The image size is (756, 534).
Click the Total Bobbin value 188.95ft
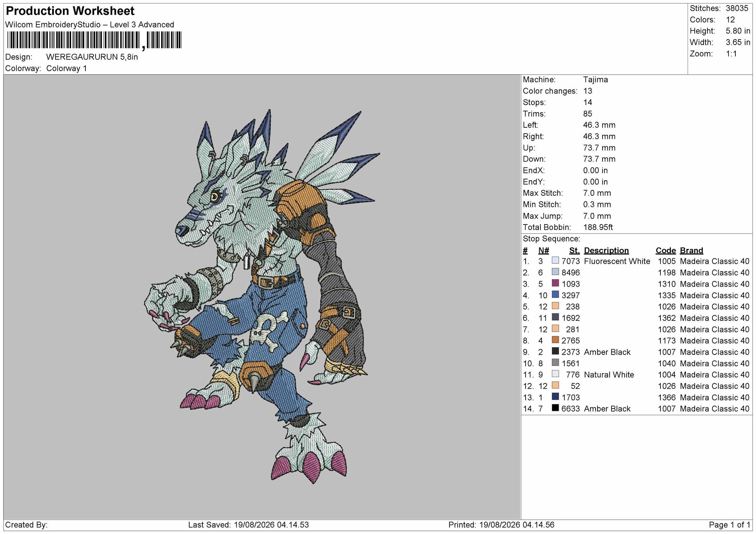(598, 227)
